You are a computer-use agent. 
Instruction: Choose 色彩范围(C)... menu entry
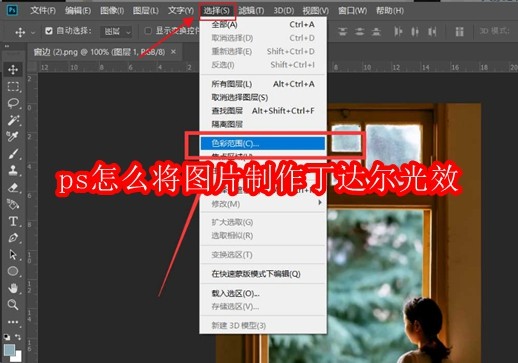pyautogui.click(x=263, y=143)
